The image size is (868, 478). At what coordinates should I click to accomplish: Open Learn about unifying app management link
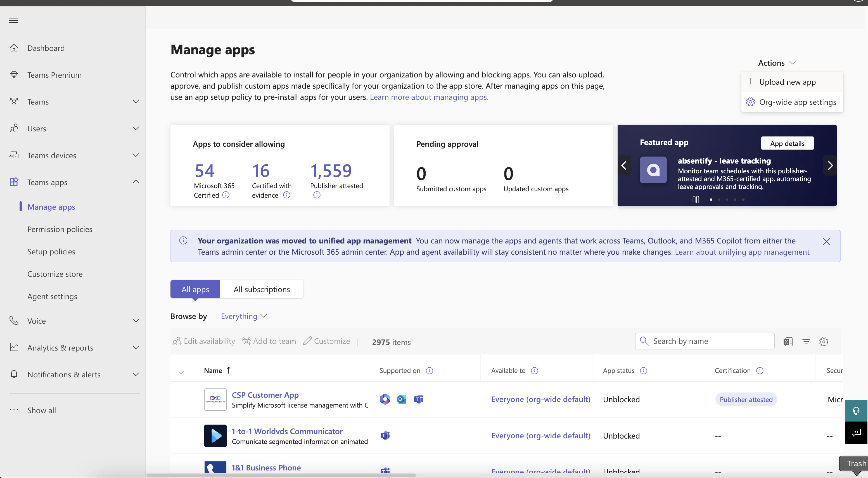point(742,252)
